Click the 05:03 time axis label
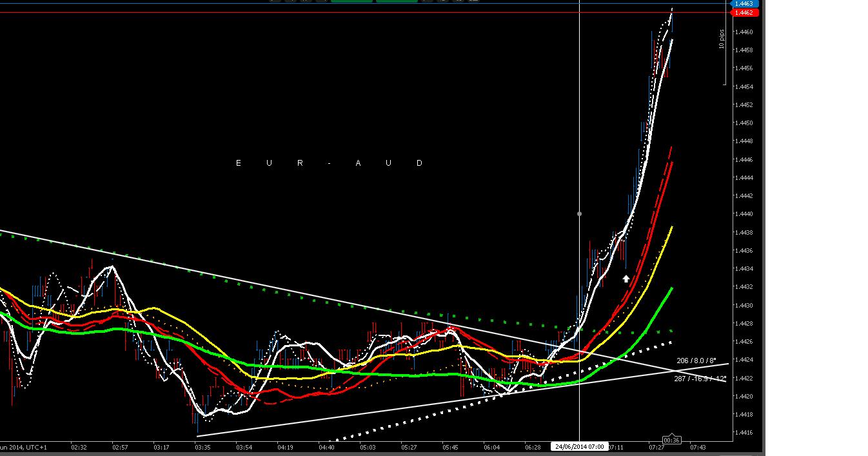Image resolution: width=868 pixels, height=456 pixels. (368, 447)
